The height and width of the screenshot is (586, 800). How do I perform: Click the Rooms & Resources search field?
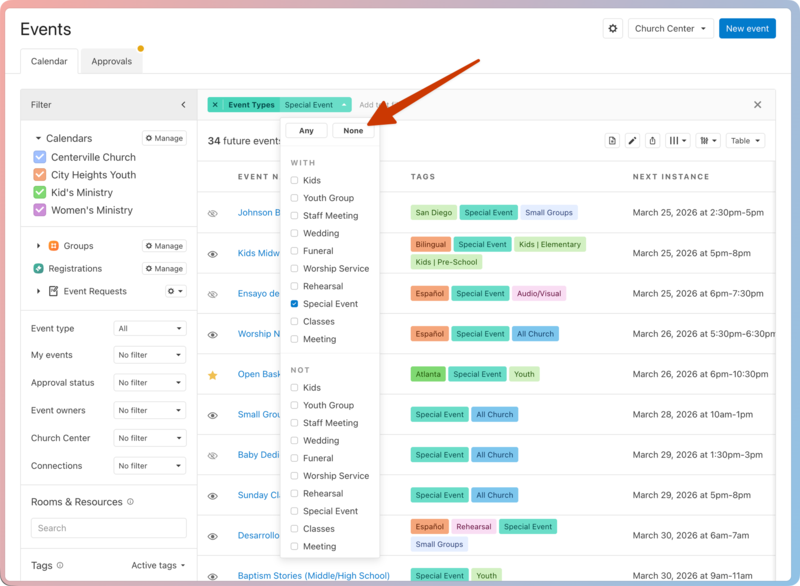click(108, 528)
